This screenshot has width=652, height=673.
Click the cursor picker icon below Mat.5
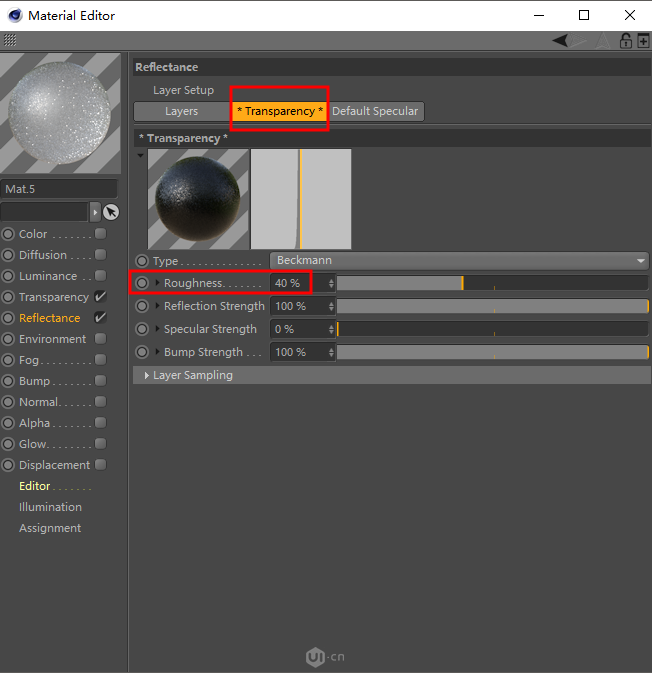tap(111, 212)
